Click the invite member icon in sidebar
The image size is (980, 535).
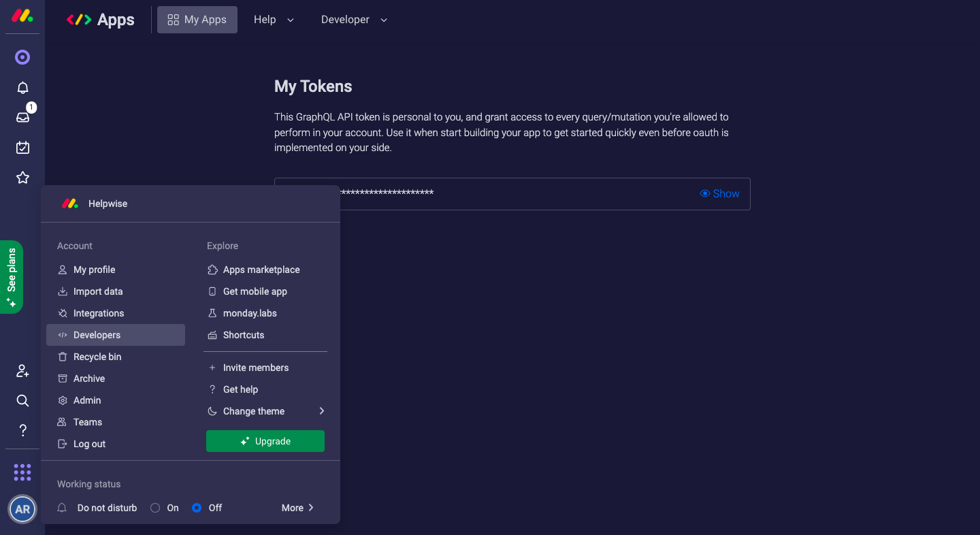pyautogui.click(x=22, y=371)
